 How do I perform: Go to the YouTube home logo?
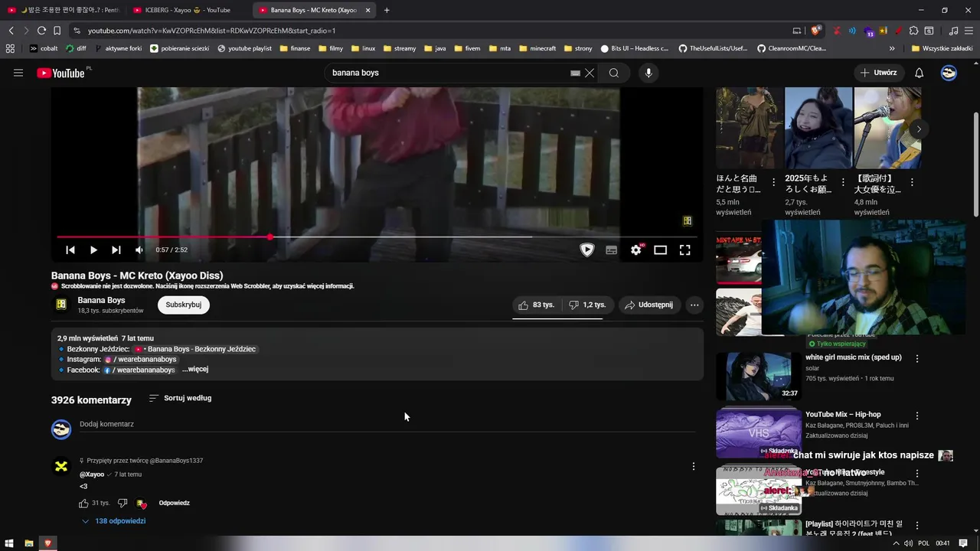[61, 73]
